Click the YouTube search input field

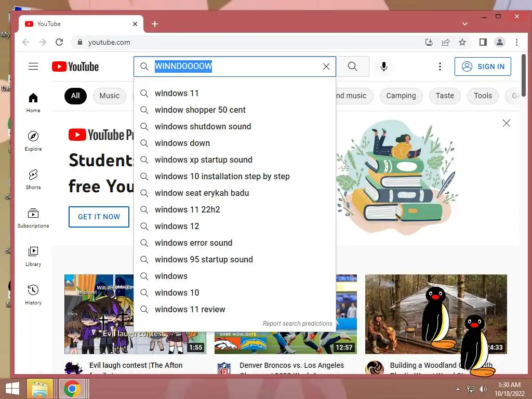coord(234,66)
